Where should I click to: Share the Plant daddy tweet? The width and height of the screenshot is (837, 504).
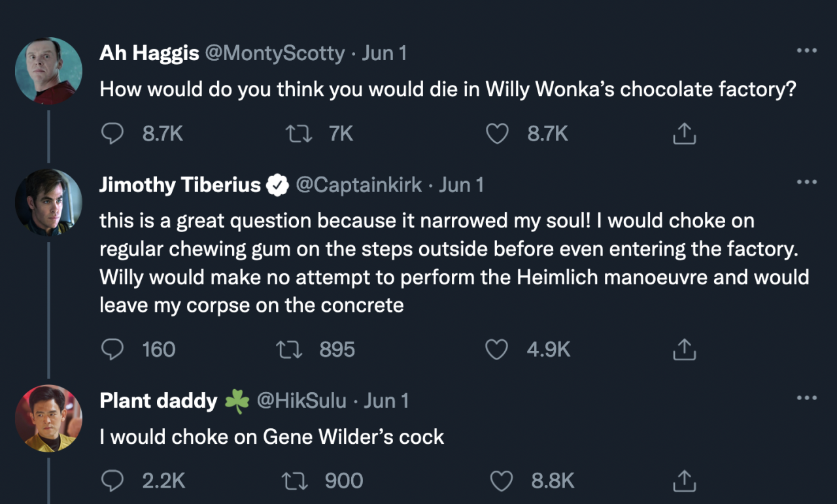pos(684,481)
